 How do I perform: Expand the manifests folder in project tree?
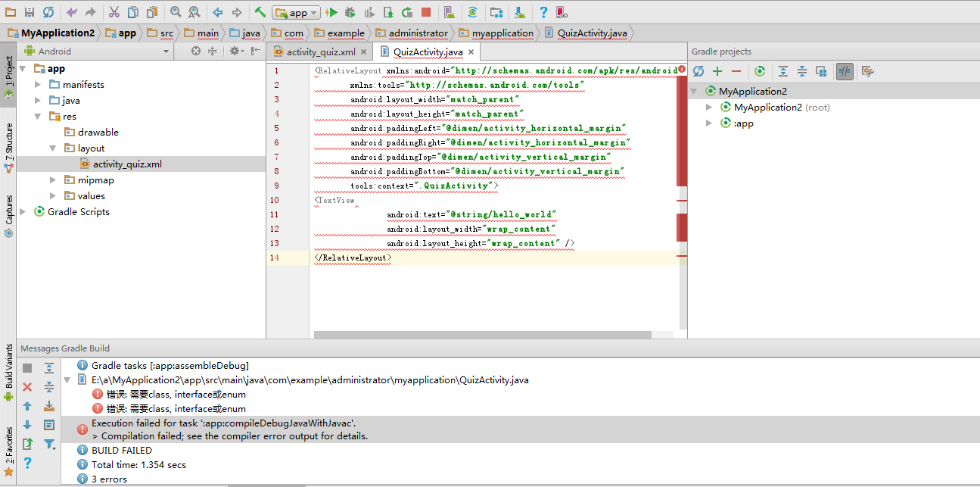38,84
